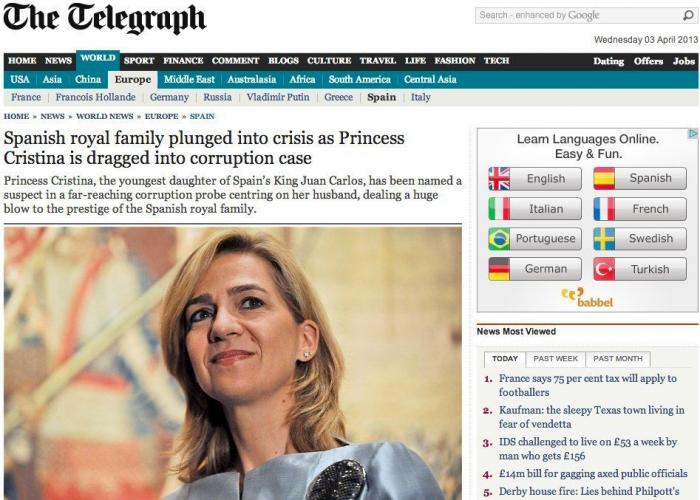Screen dimensions: 700x500
Task: Select the Swedish flag language button
Action: [640, 239]
